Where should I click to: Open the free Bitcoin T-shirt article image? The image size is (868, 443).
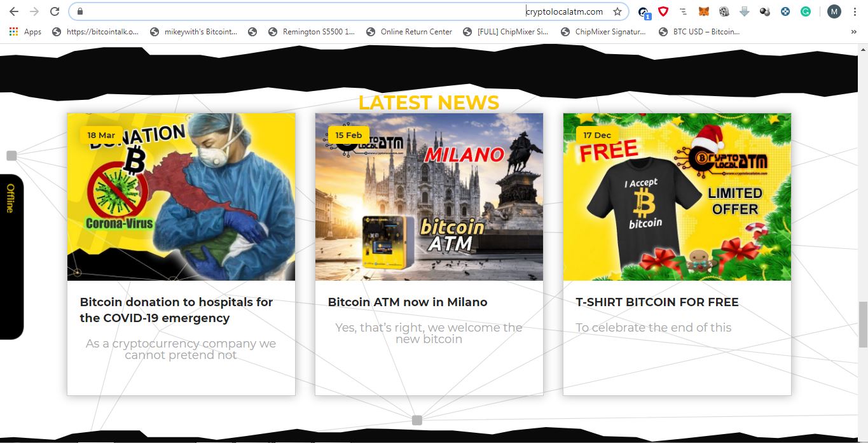[x=677, y=197]
